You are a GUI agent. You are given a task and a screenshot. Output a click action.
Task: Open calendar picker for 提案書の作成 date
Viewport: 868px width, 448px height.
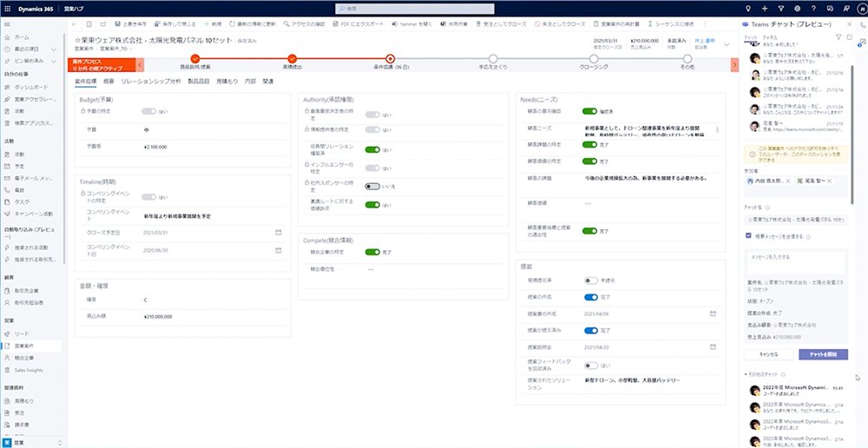tap(713, 313)
